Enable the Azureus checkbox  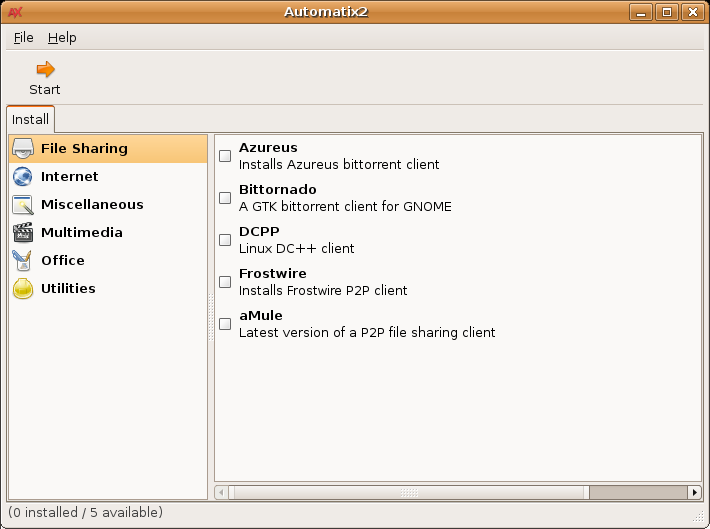[225, 156]
